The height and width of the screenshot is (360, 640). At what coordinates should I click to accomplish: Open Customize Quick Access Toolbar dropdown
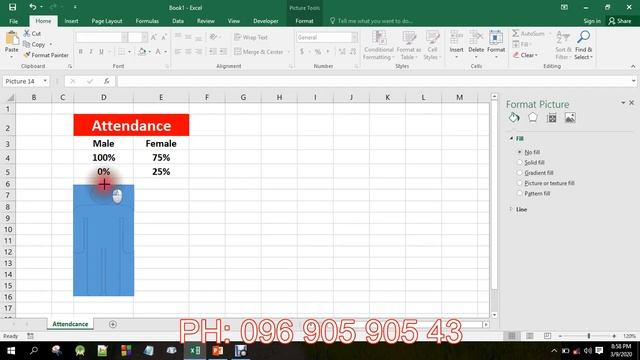(x=75, y=7)
